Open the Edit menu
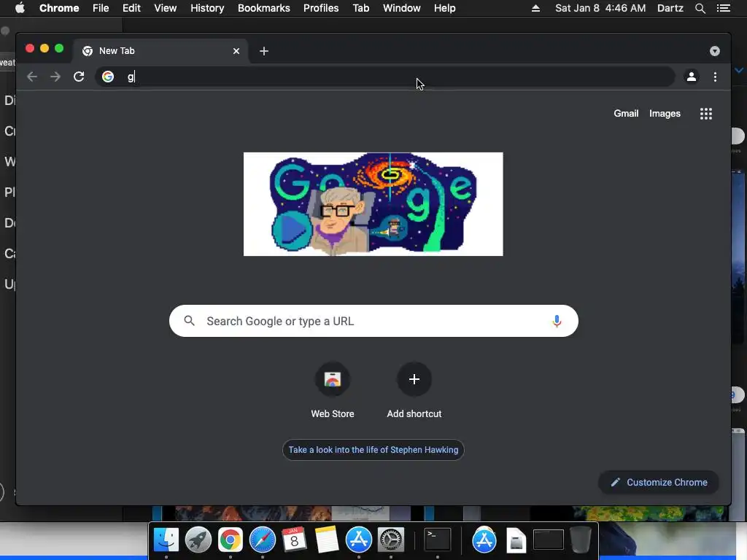The image size is (747, 560). tap(131, 8)
